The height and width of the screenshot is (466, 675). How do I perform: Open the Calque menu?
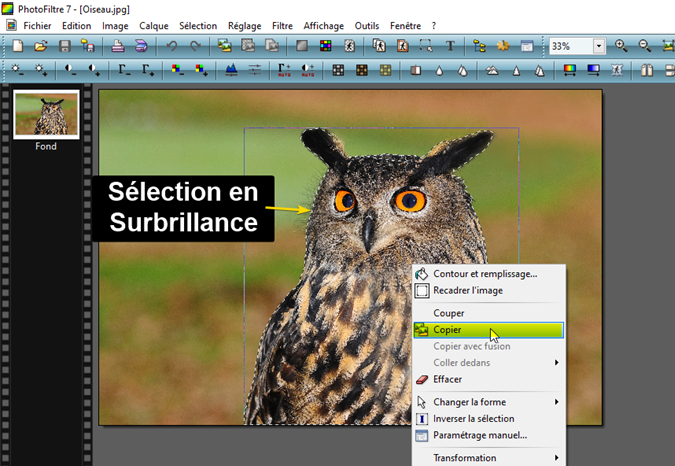click(x=154, y=24)
